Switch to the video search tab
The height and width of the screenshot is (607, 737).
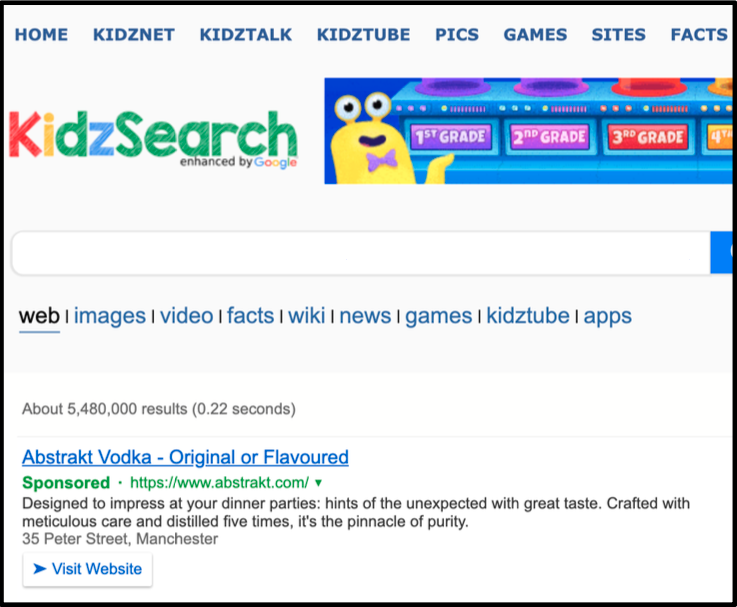(187, 316)
